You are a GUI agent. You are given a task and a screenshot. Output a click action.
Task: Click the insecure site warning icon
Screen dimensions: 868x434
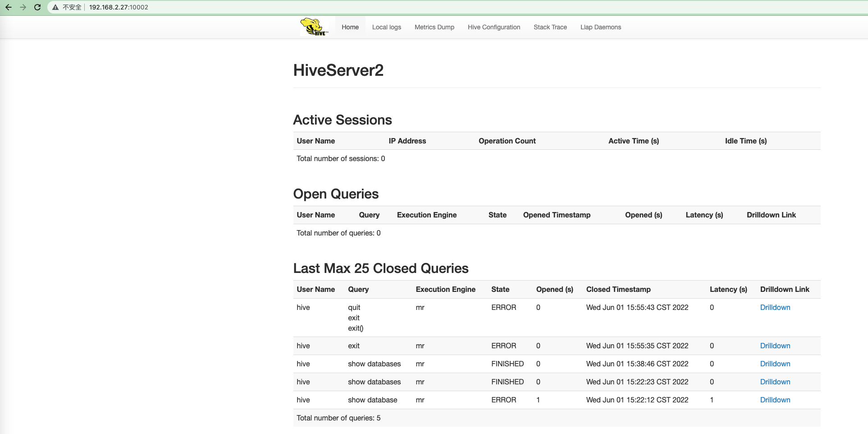coord(55,7)
